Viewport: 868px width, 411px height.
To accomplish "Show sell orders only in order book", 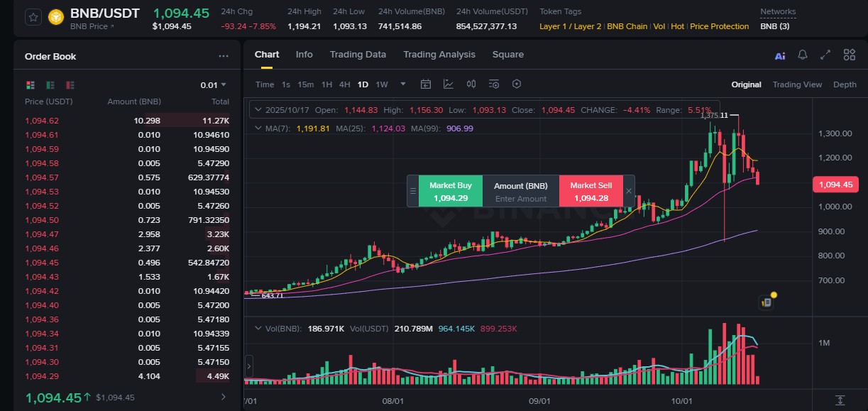I will point(70,85).
